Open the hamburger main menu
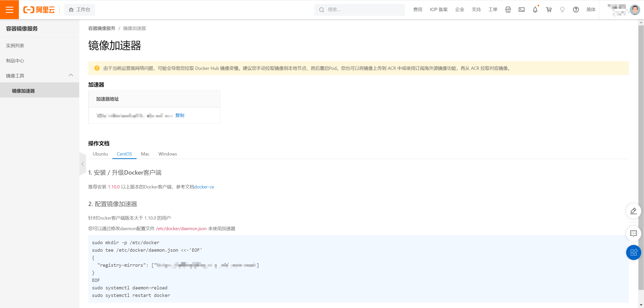 [x=9, y=10]
